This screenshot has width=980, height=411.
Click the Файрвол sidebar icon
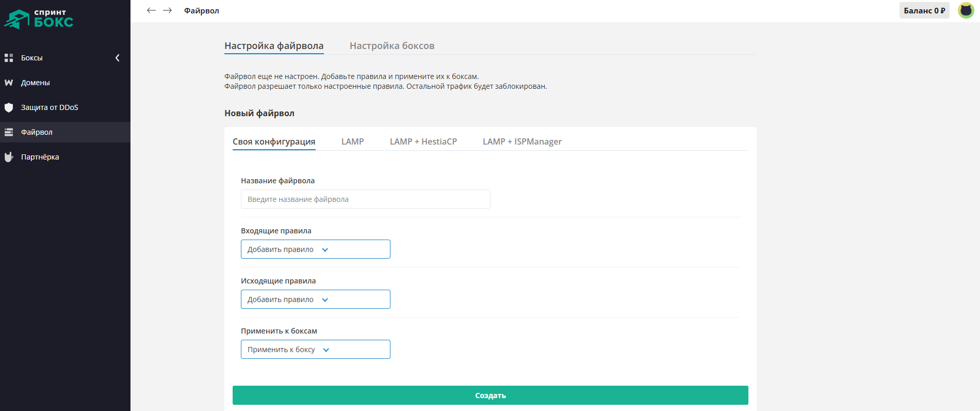click(x=9, y=132)
